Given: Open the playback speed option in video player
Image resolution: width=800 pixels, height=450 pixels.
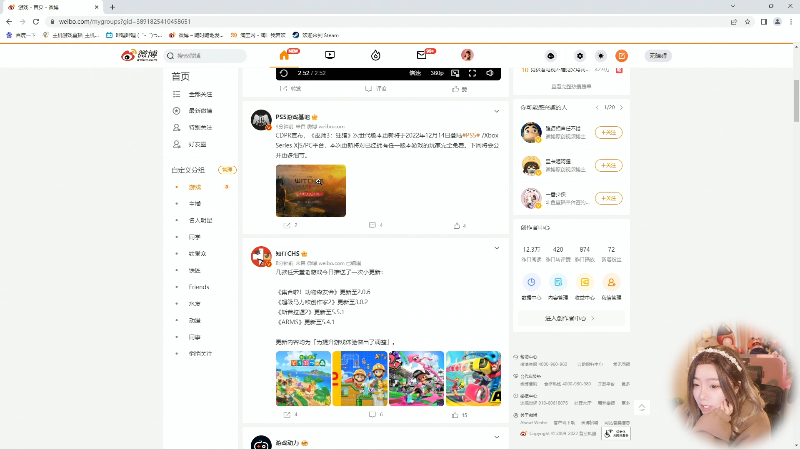Looking at the screenshot, I should click(x=415, y=73).
